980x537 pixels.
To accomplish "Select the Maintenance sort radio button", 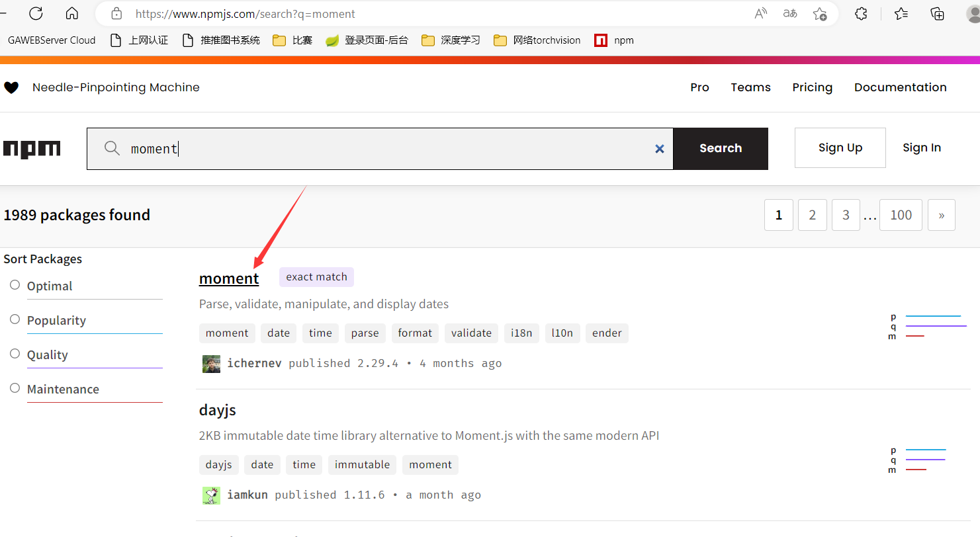I will click(15, 388).
